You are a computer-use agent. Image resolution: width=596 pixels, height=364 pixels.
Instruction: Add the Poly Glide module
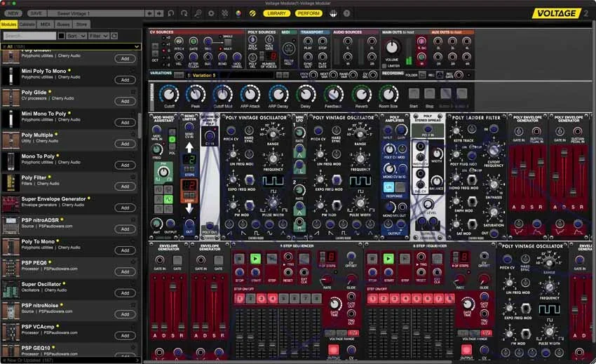click(x=125, y=101)
